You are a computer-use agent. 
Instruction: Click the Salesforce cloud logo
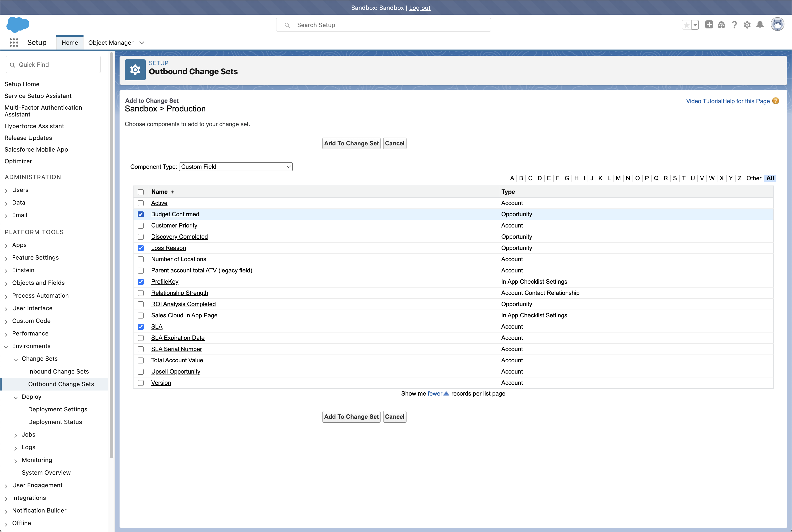click(x=18, y=25)
